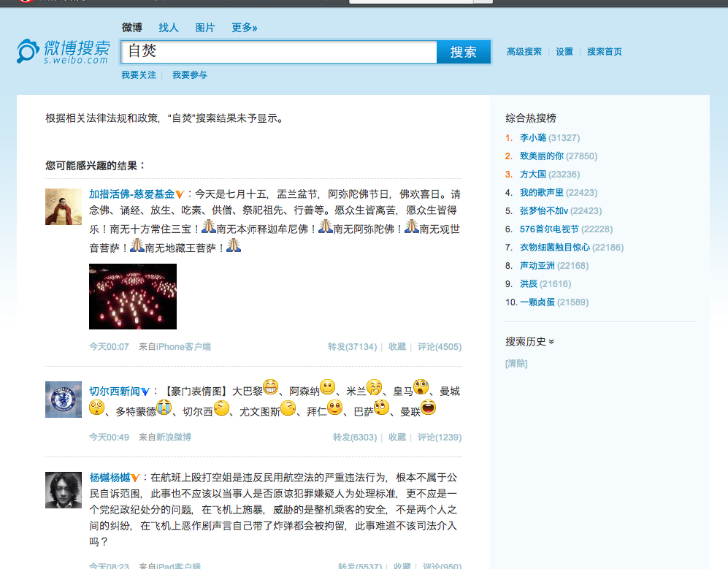Collapse 搜索历史 using its chevron
This screenshot has width=728, height=569.
pyautogui.click(x=550, y=340)
